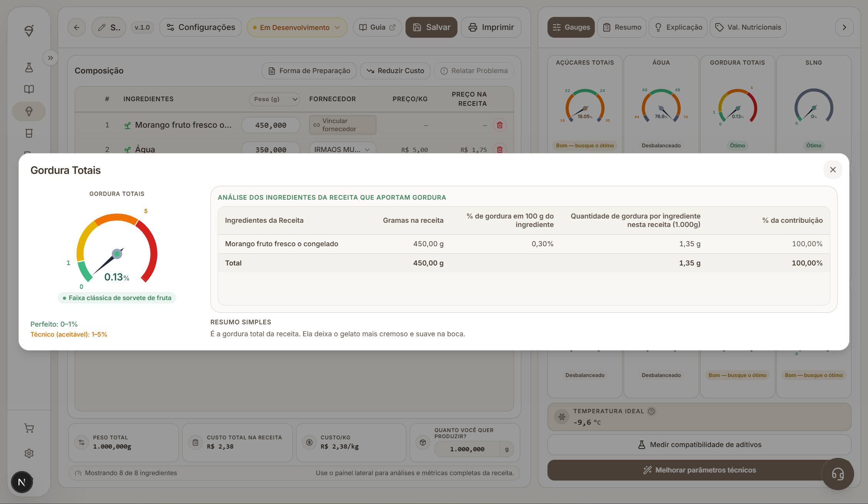Screen dimensions: 868x504
Task: Click the Gordura Totais gauge in modal
Action: [117, 248]
